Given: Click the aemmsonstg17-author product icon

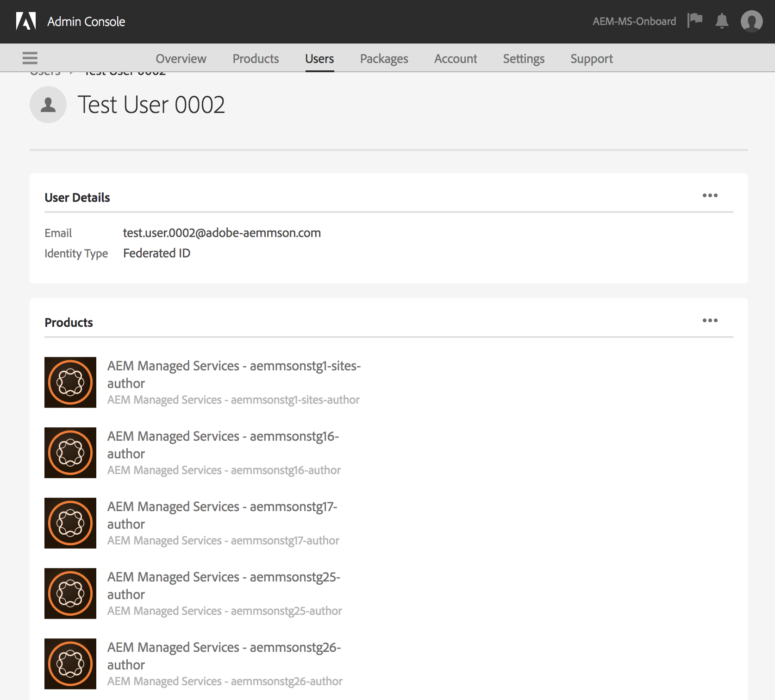Looking at the screenshot, I should point(70,523).
